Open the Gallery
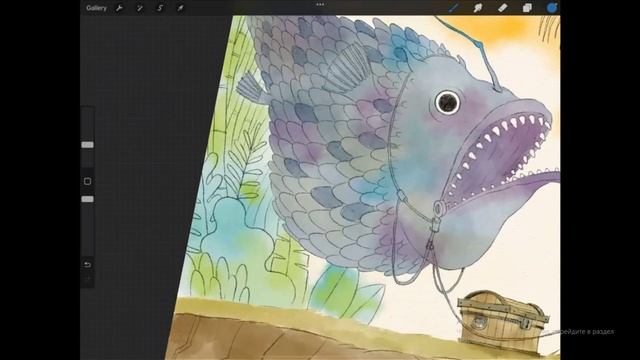Screen dimensions: 640x360 (96, 8)
